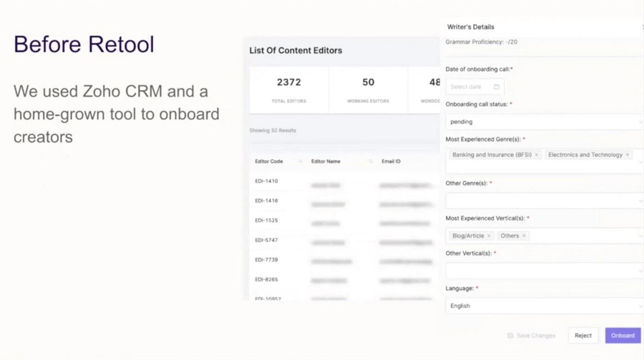Remove the Electronics and Technology tag

click(627, 155)
